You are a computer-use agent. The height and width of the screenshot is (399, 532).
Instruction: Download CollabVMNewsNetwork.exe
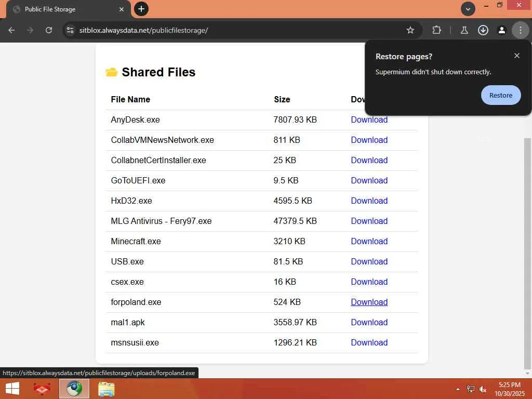coord(369,140)
